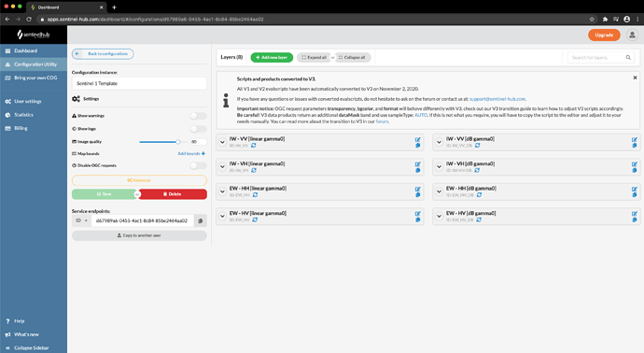The image size is (644, 353).
Task: Close the V3 conversion notice
Action: (635, 78)
